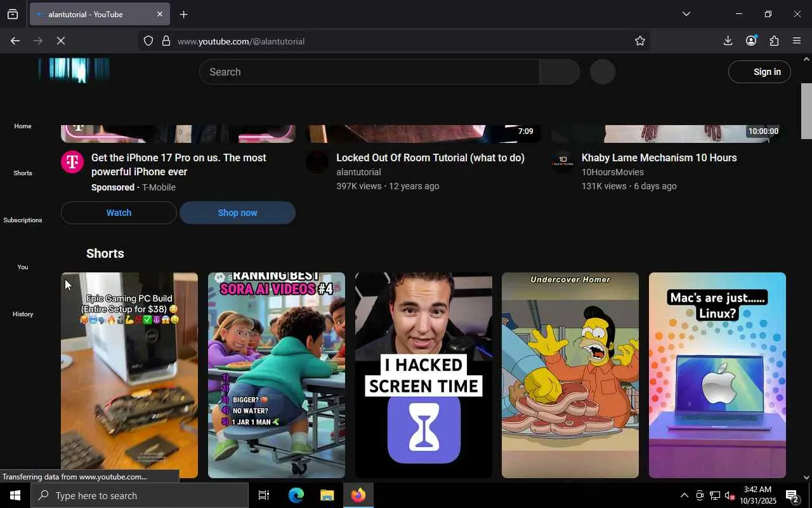Click the 131K views 6 days ago text

(x=629, y=186)
